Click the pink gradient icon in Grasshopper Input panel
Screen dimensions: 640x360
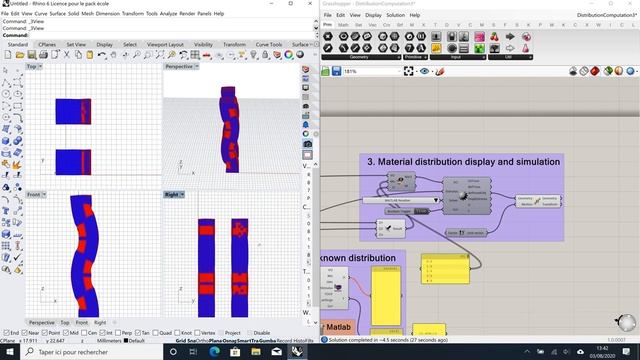(x=479, y=37)
